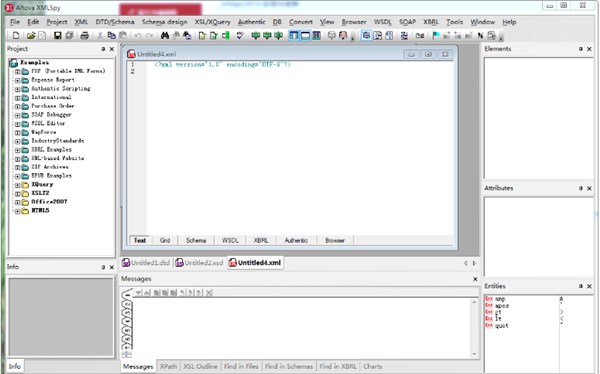This screenshot has width=600, height=374.
Task: Switch to the XPath tab
Action: tap(168, 366)
